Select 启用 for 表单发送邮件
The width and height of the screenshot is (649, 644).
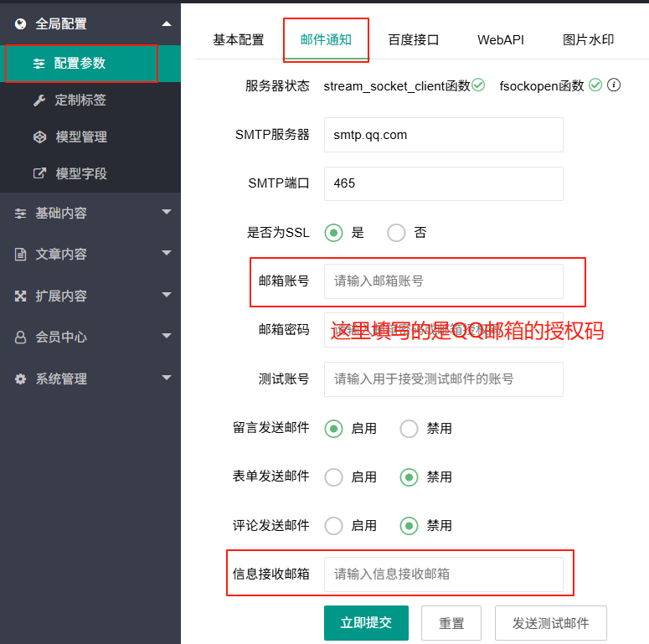[x=333, y=477]
